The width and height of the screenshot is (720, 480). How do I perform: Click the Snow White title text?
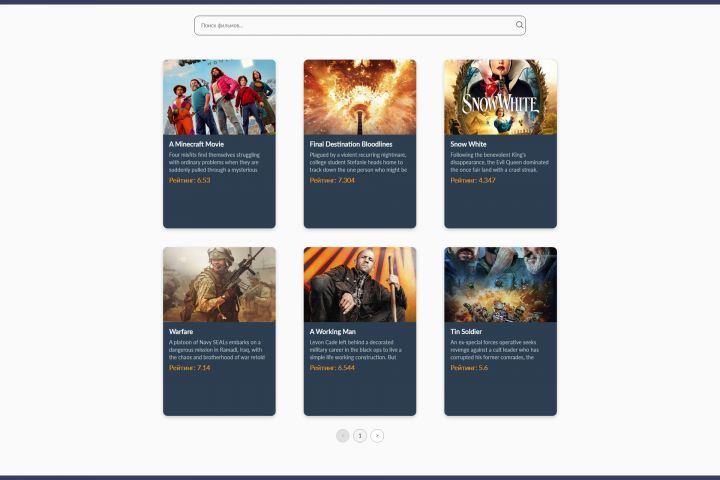click(x=468, y=144)
